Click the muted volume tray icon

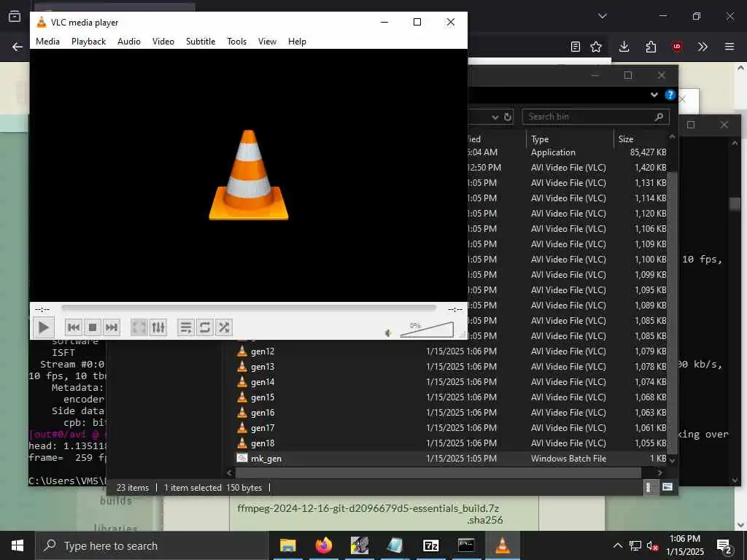pos(653,546)
